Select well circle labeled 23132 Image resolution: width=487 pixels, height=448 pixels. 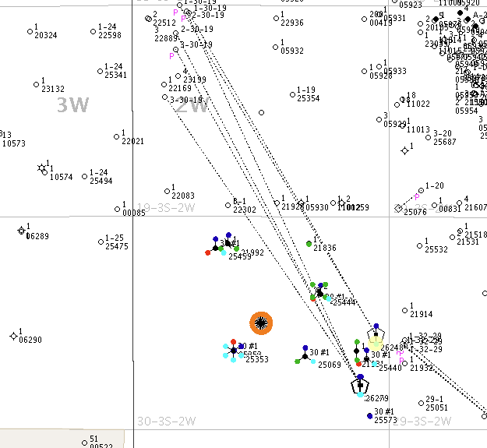coord(37,84)
